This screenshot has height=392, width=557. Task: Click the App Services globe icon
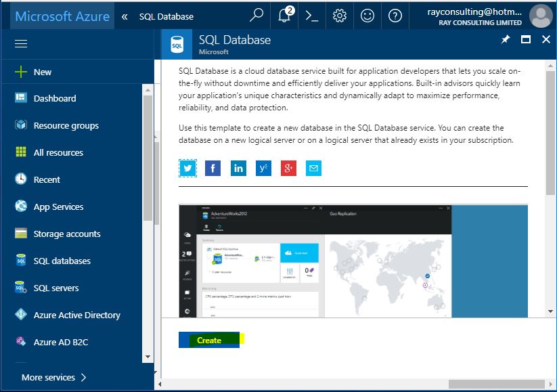(x=21, y=206)
